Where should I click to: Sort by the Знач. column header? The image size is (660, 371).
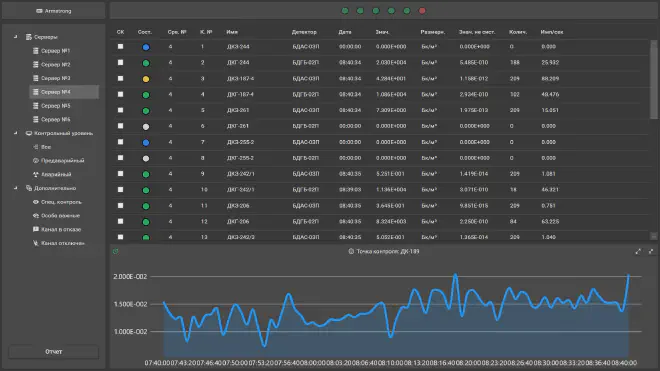(382, 32)
